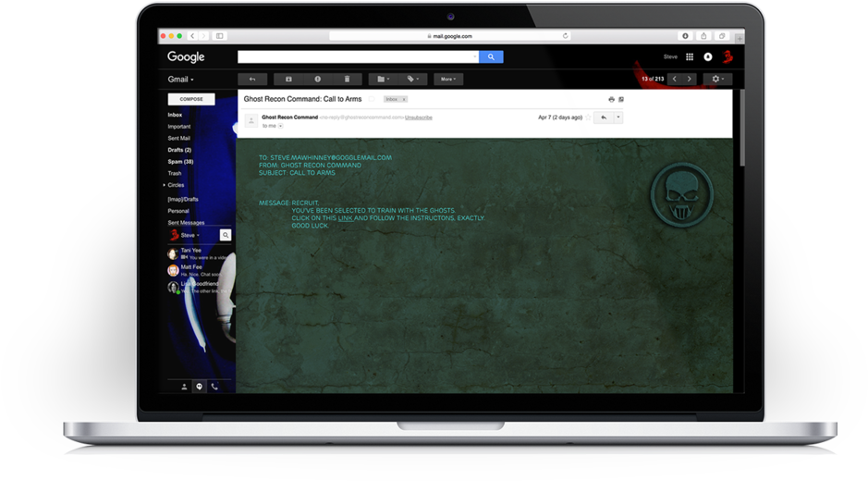Open chat with Matt Fee
This screenshot has width=868, height=481.
pyautogui.click(x=199, y=270)
